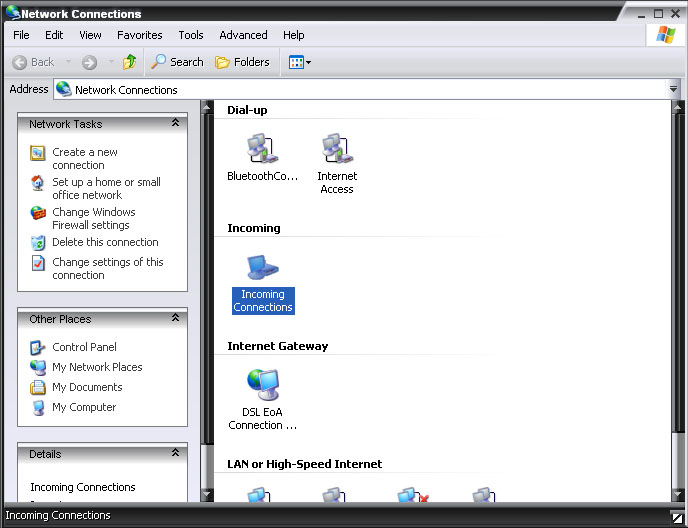Image resolution: width=688 pixels, height=528 pixels.
Task: Click the home network setup icon
Action: pyautogui.click(x=38, y=183)
